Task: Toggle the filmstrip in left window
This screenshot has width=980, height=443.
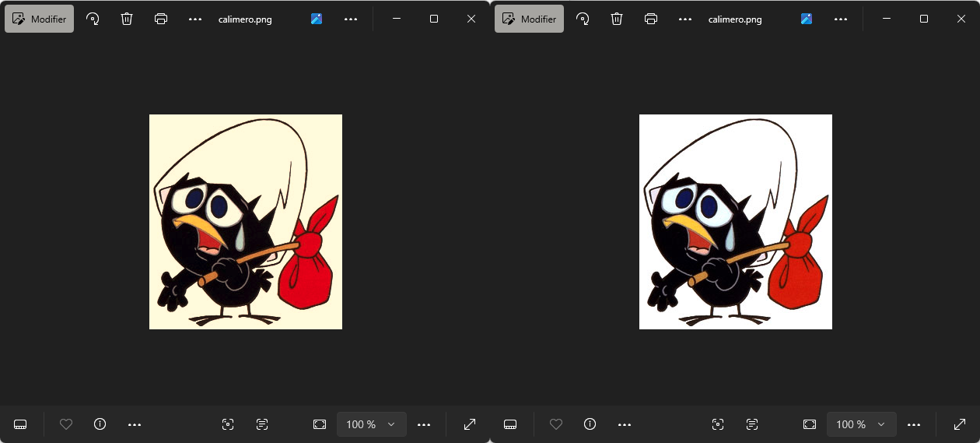Action: (20, 424)
